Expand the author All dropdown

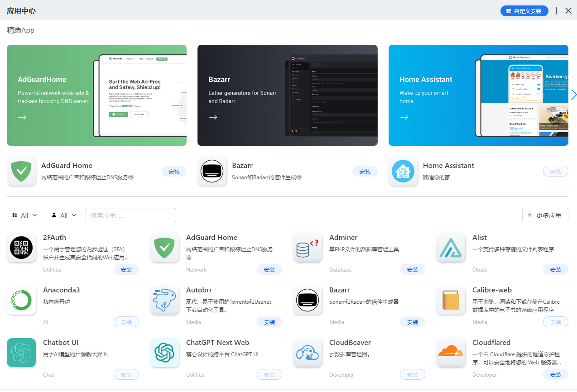pos(64,215)
